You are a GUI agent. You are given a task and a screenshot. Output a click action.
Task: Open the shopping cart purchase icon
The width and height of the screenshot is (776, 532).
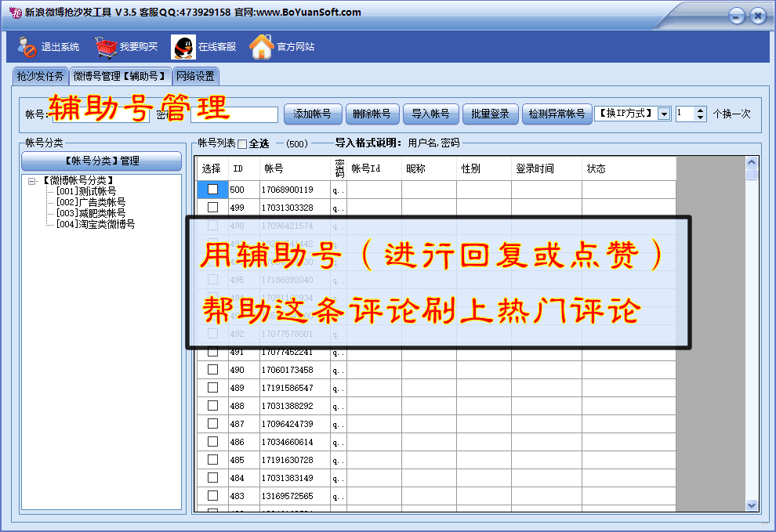pyautogui.click(x=105, y=47)
